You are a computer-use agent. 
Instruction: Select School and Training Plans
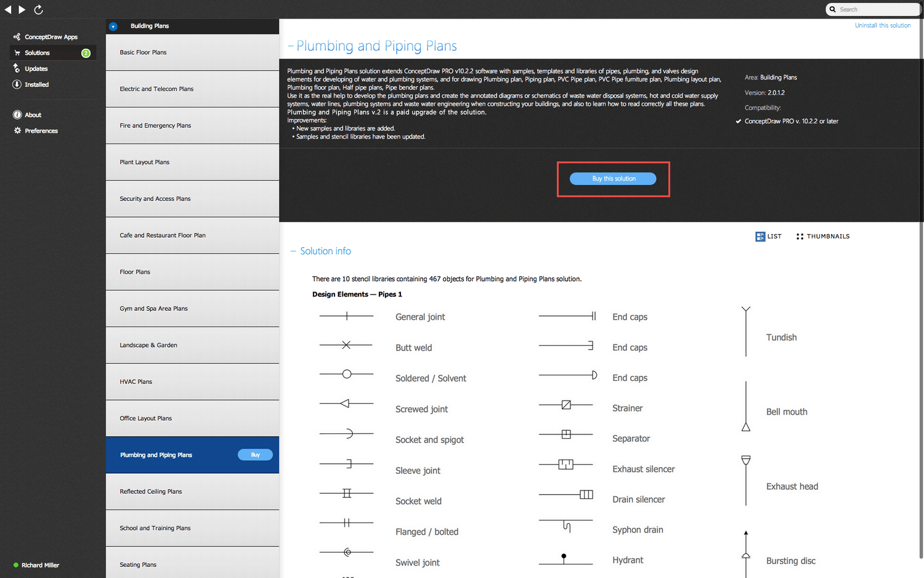[x=192, y=528]
